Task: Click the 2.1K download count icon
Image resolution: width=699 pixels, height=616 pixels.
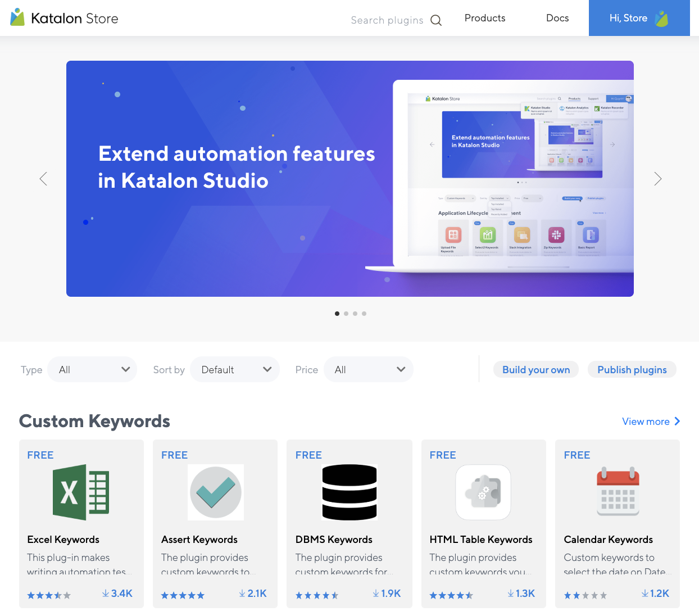Action: click(x=242, y=594)
